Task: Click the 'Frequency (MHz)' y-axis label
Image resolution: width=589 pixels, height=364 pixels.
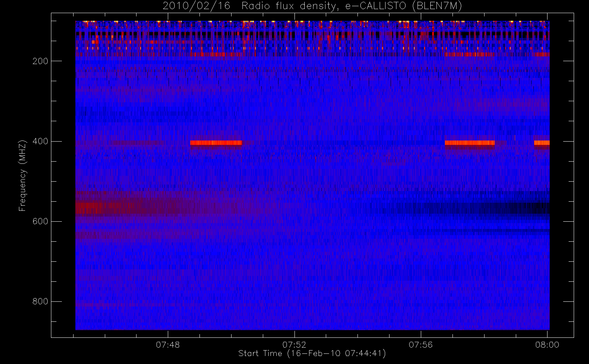Action: coord(23,175)
